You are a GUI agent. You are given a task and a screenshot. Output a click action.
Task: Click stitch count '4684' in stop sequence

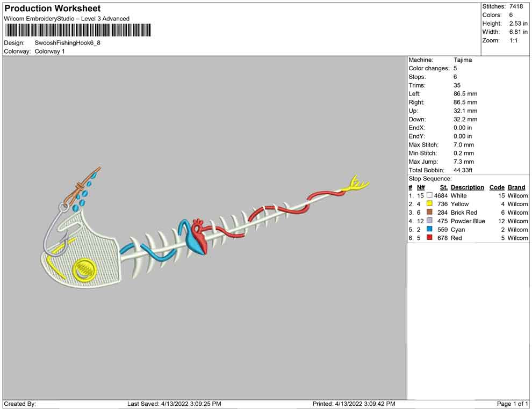(441, 195)
